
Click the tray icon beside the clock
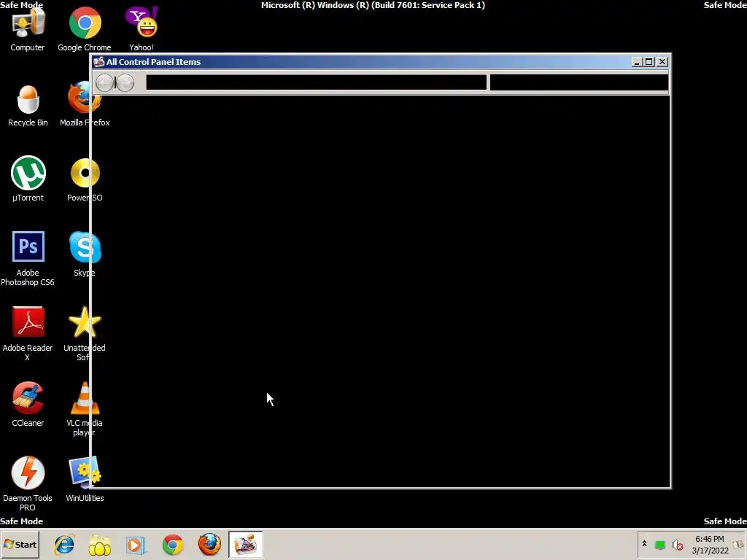[739, 544]
